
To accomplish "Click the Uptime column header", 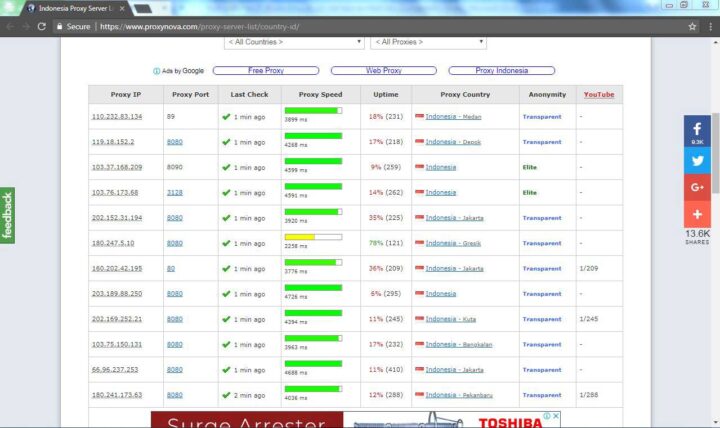I will [386, 94].
